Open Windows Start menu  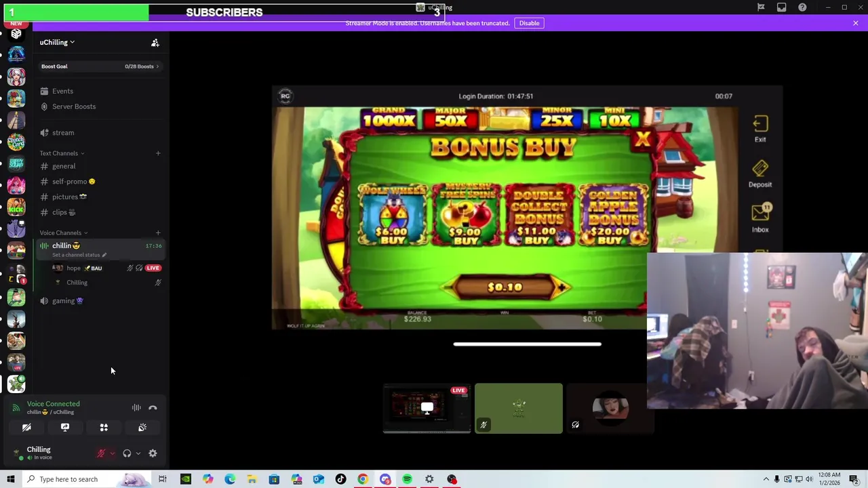point(10,479)
